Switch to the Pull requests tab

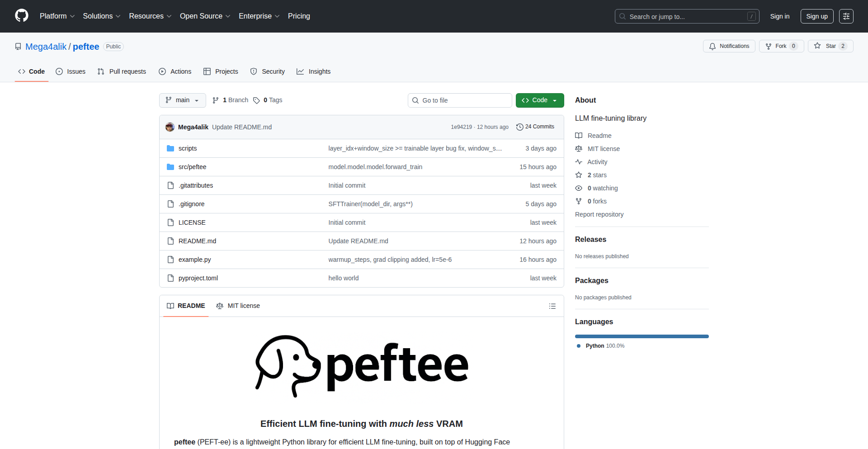click(122, 71)
